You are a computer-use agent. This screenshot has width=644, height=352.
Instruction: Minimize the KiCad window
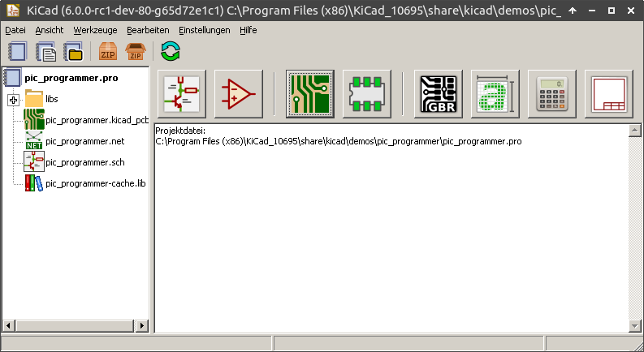(592, 11)
